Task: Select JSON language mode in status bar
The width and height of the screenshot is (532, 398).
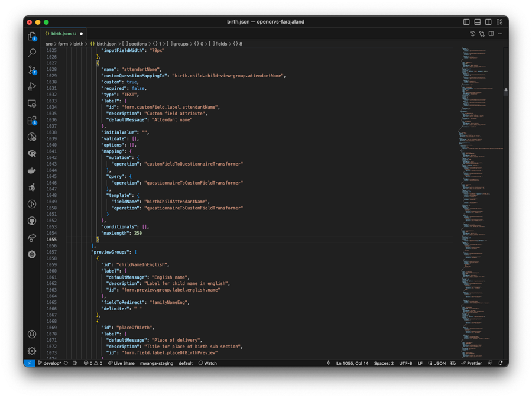Action: [x=440, y=363]
